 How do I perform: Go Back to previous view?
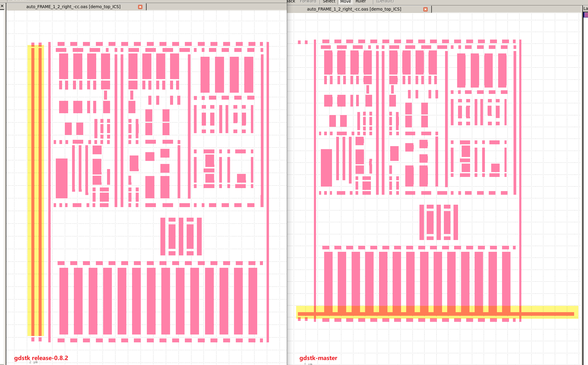tap(291, 2)
